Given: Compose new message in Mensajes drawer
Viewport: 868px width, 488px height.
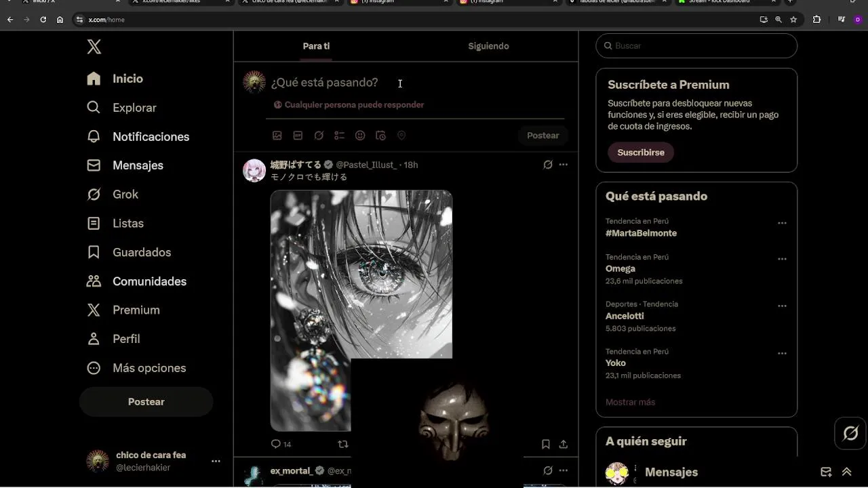Looking at the screenshot, I should (x=826, y=472).
